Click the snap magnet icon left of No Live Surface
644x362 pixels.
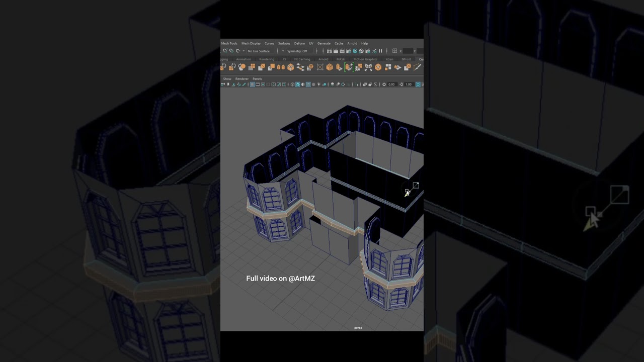[237, 51]
